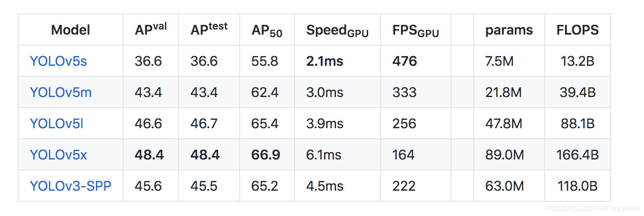Select the bold 66.9 AP50 cell
Screen dimensions: 644x216
[x=266, y=155]
